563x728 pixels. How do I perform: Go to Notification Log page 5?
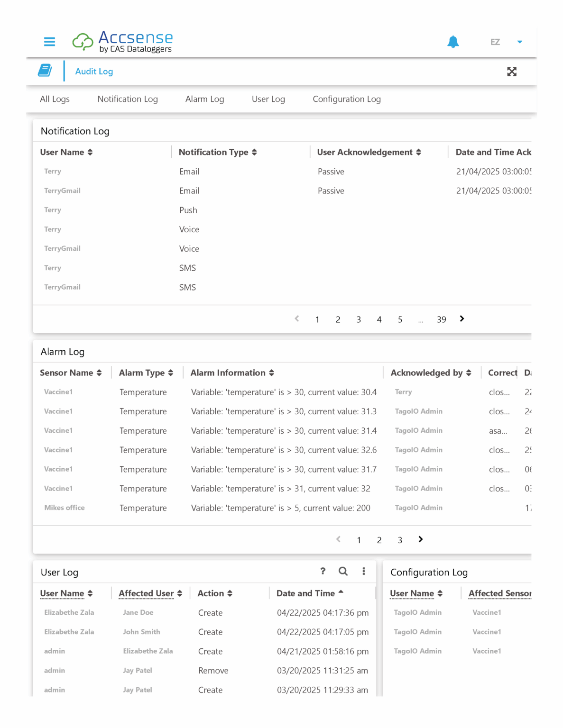click(400, 319)
